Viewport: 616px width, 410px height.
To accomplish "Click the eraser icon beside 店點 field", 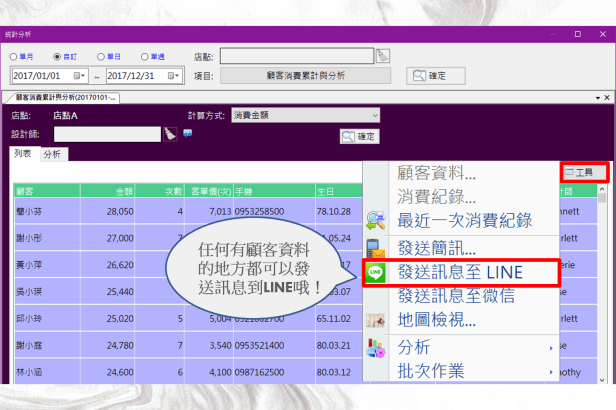I will (383, 56).
